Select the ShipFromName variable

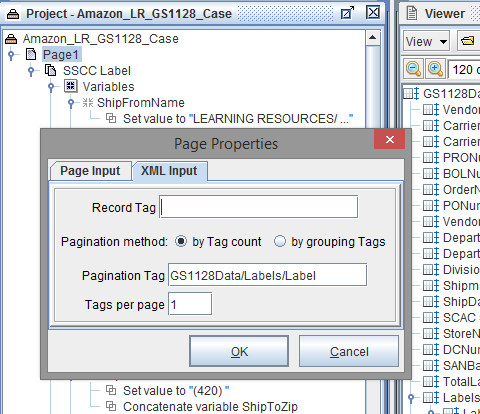[x=140, y=103]
